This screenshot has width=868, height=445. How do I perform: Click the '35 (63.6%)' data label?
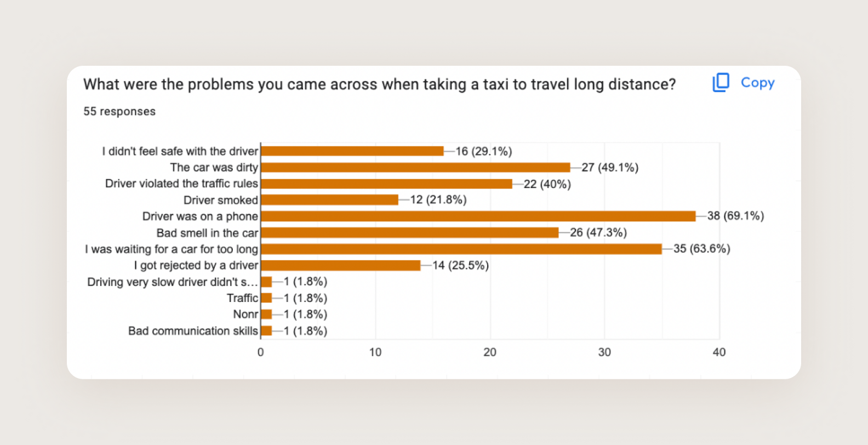click(702, 249)
